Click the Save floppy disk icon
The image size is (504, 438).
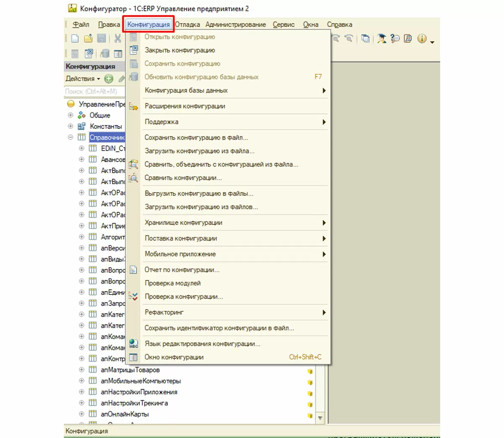[x=101, y=39]
